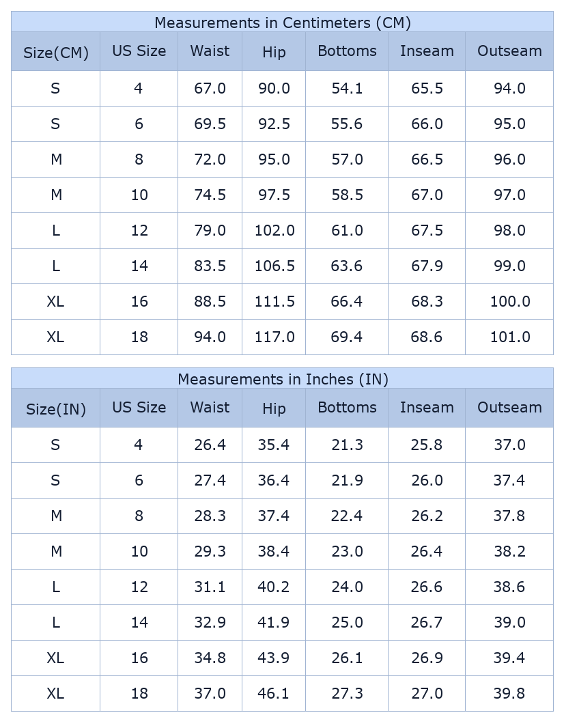Screen dimensions: 564x728
Task: Select the 22.4 bottoms value in inches
Action: (x=347, y=516)
